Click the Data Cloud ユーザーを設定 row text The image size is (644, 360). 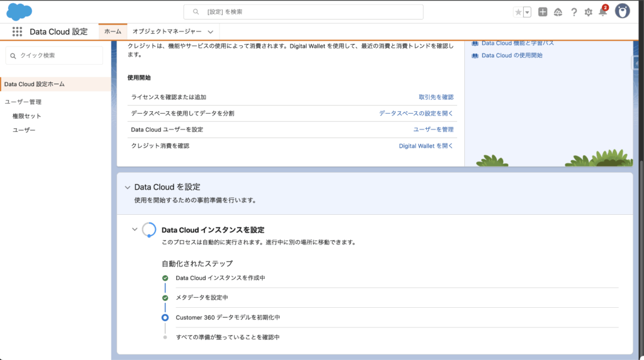pos(167,129)
